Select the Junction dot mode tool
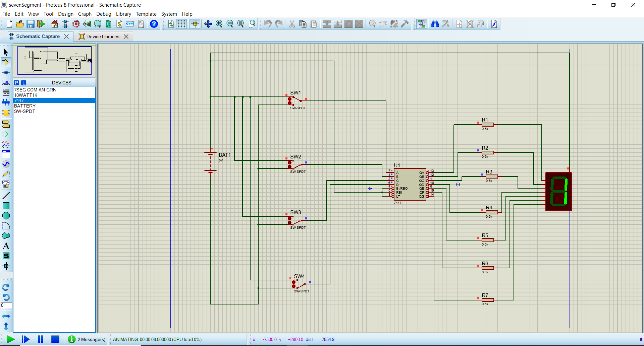644x346 pixels. tap(6, 72)
